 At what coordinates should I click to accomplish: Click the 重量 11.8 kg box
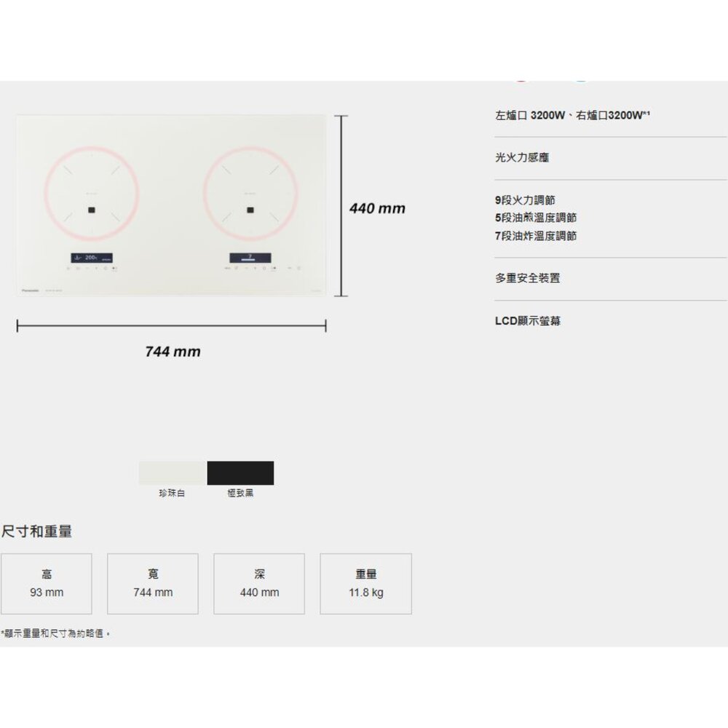[365, 584]
